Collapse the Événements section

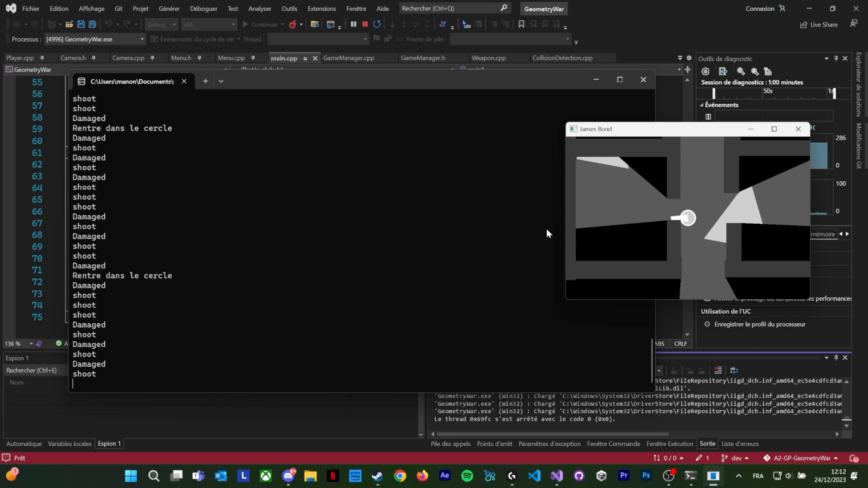702,105
